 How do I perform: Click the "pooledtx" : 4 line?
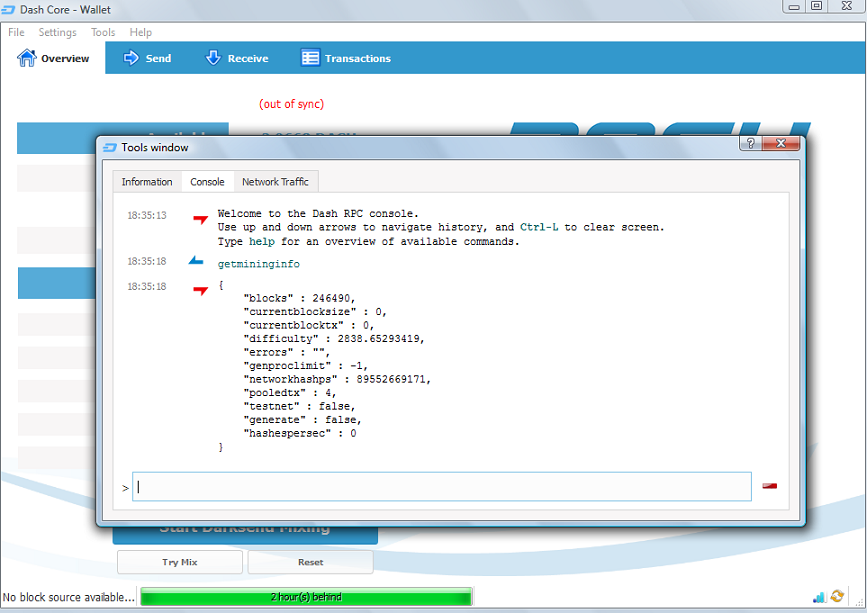290,393
